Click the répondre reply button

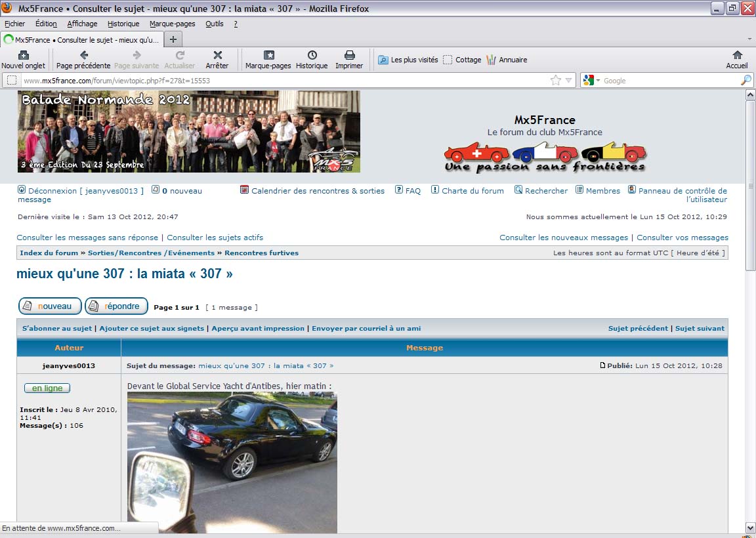(x=116, y=306)
